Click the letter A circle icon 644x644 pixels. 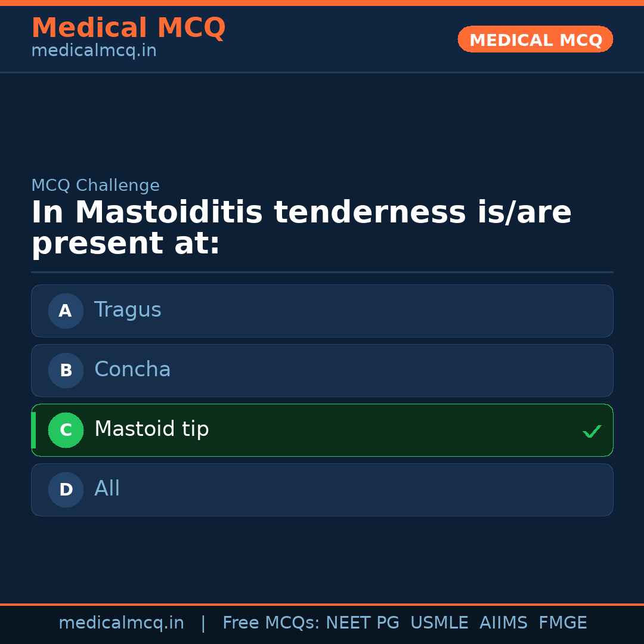click(66, 311)
